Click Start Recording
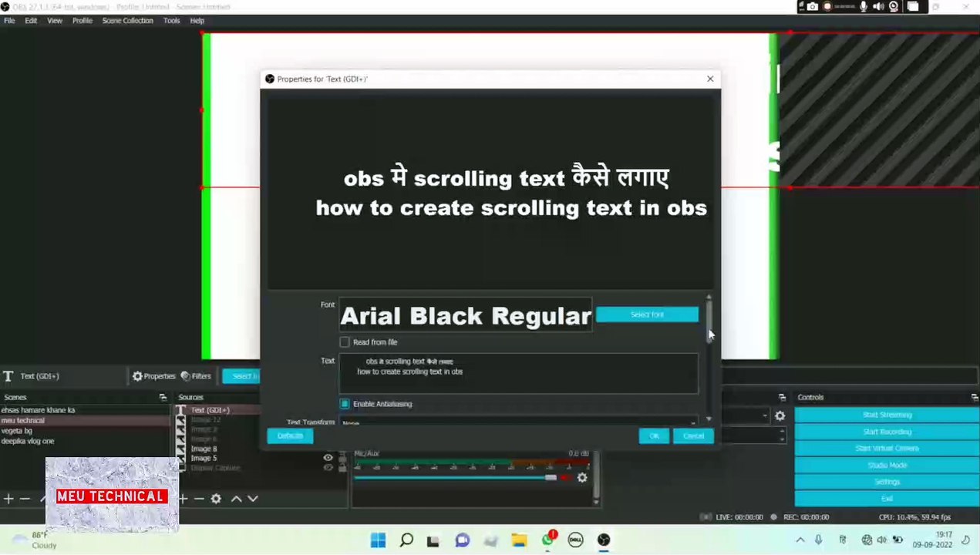 coord(887,432)
